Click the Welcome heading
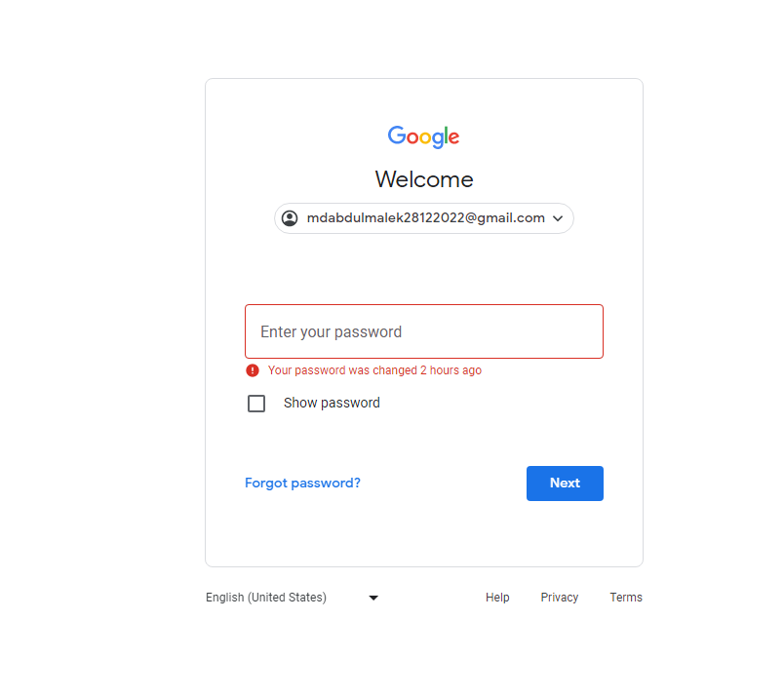This screenshot has height=697, width=784. [424, 179]
